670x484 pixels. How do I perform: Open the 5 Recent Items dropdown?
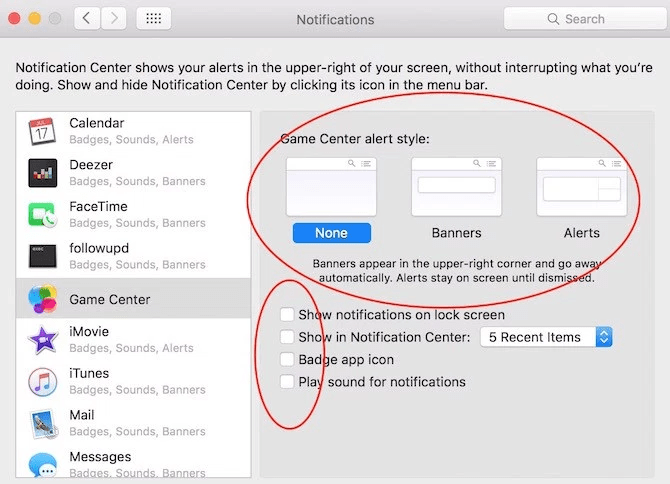click(545, 337)
